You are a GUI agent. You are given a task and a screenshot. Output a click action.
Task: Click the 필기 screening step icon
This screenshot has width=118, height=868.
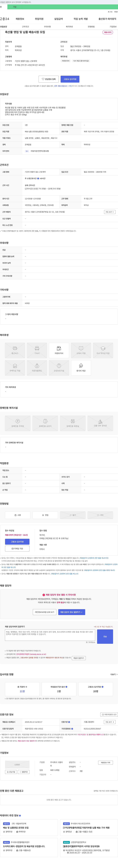coord(73,515)
